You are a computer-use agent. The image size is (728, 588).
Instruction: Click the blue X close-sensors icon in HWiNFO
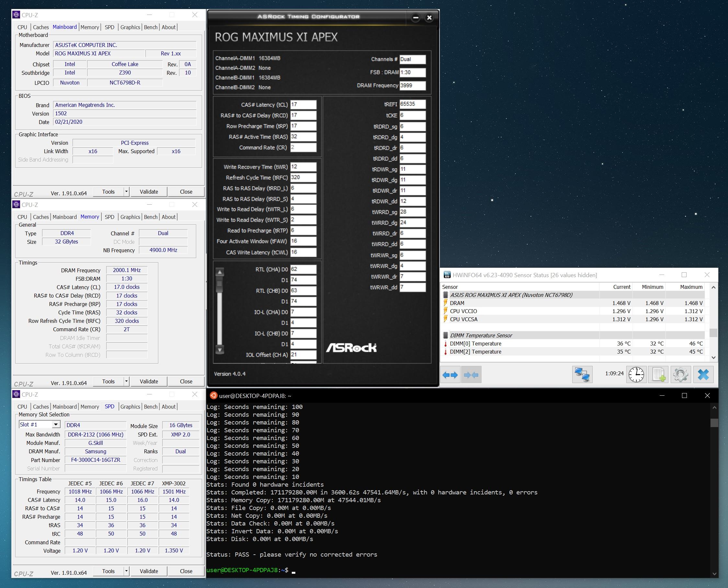pos(703,375)
